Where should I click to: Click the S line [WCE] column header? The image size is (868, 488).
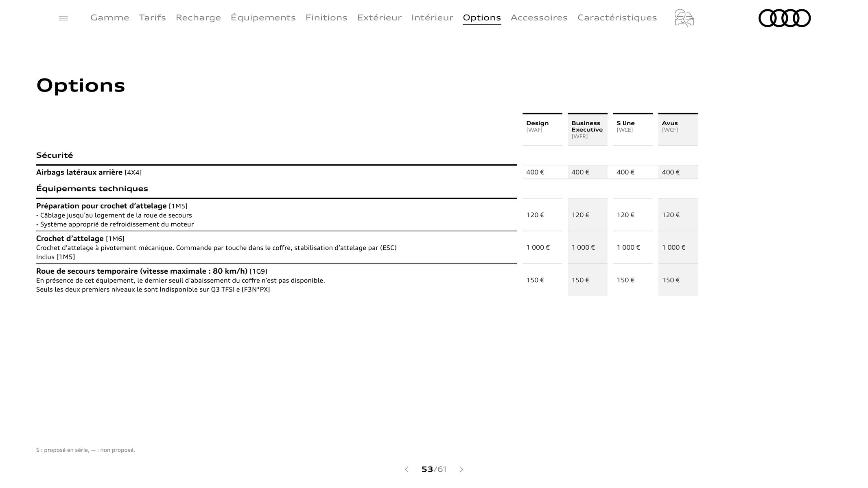pos(633,129)
